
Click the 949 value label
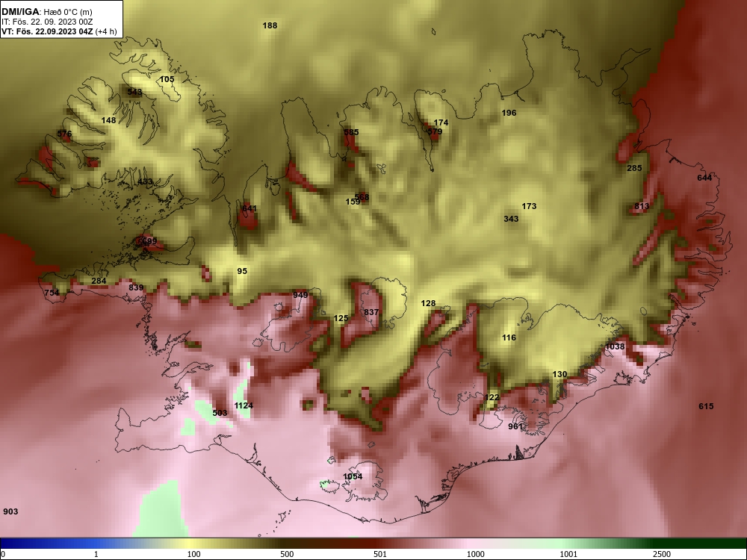[300, 295]
